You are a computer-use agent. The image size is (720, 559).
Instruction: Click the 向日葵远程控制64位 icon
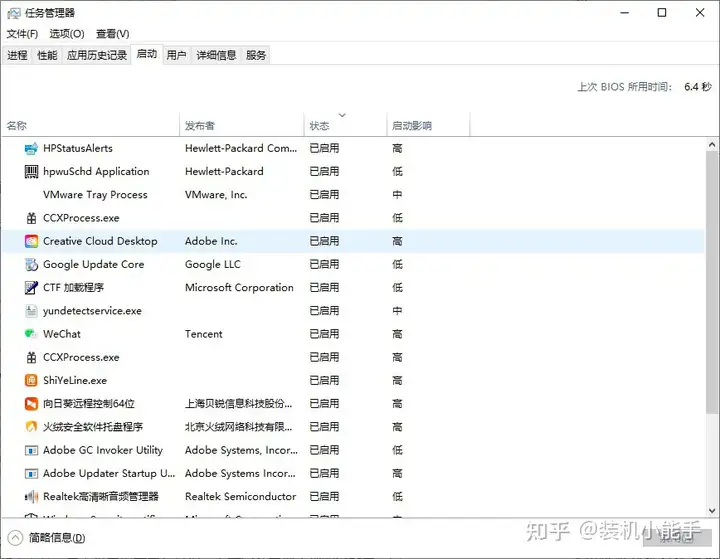(31, 404)
